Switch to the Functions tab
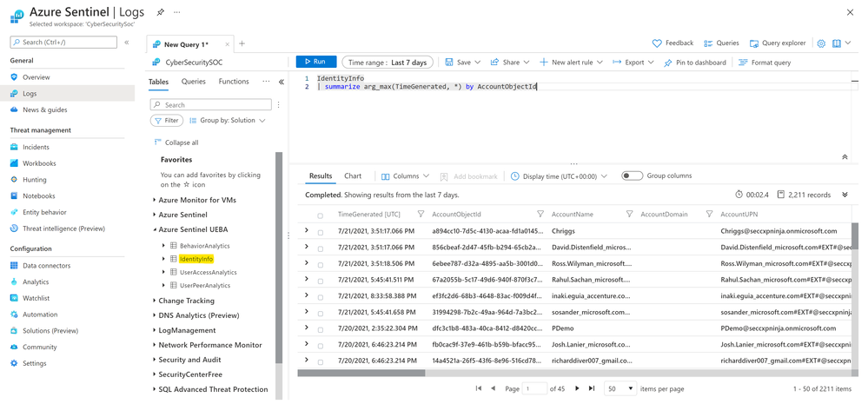 pyautogui.click(x=234, y=82)
